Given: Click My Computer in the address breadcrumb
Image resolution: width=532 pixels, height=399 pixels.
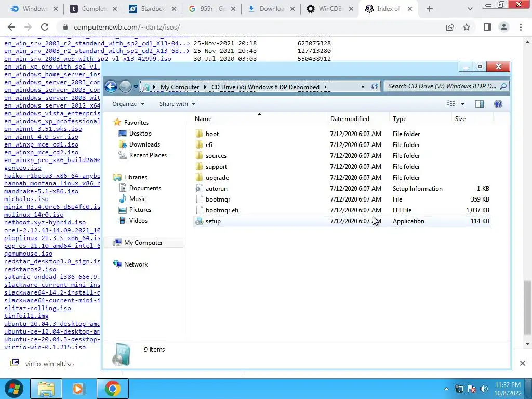Looking at the screenshot, I should (x=180, y=87).
